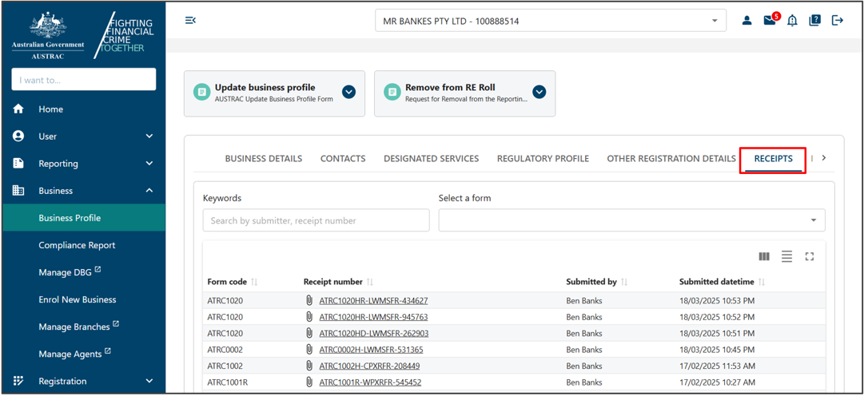Collapse the sidebar menu toggle icon
The height and width of the screenshot is (396, 868).
[x=190, y=21]
